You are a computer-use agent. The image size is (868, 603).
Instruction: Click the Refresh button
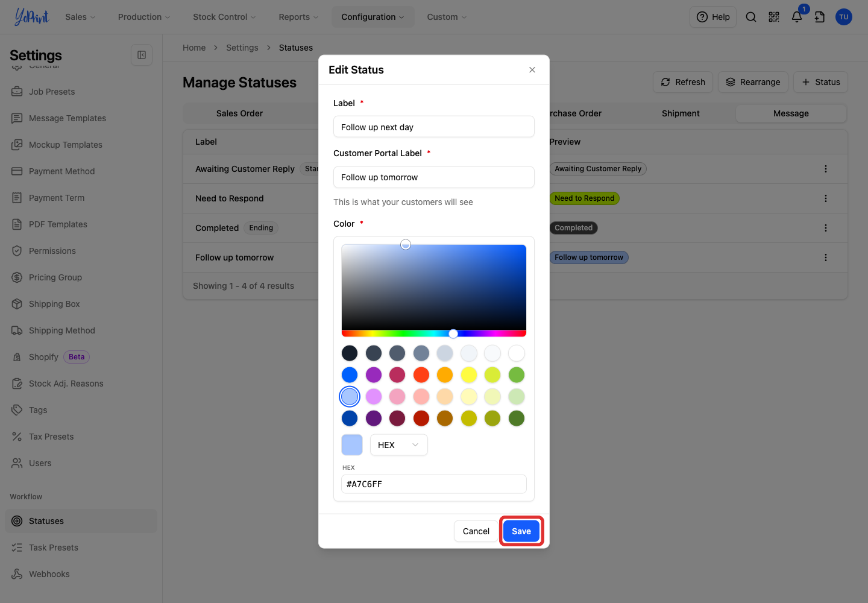point(683,82)
